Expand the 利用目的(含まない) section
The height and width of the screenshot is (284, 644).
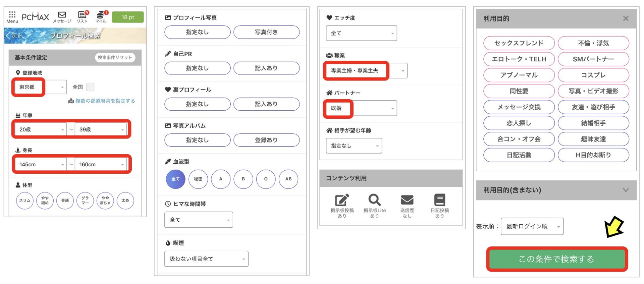[625, 190]
